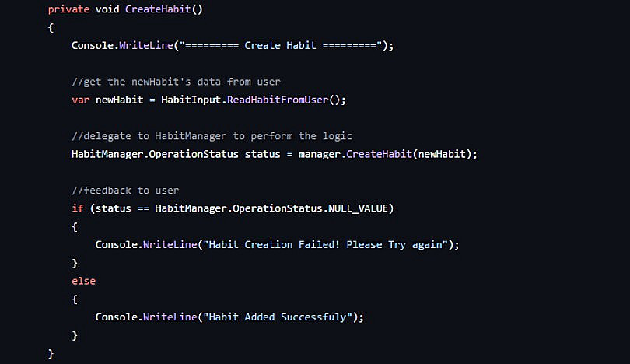Click the "var" keyword

80,100
